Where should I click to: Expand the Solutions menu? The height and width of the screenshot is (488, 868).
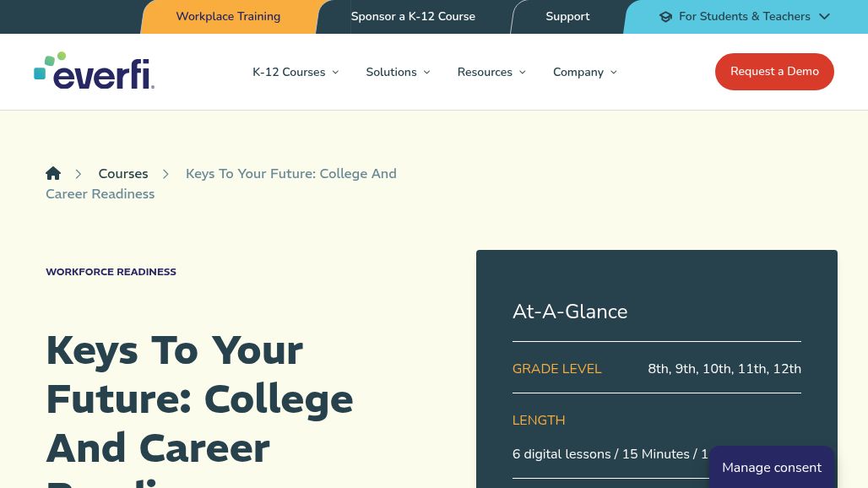[x=398, y=72]
